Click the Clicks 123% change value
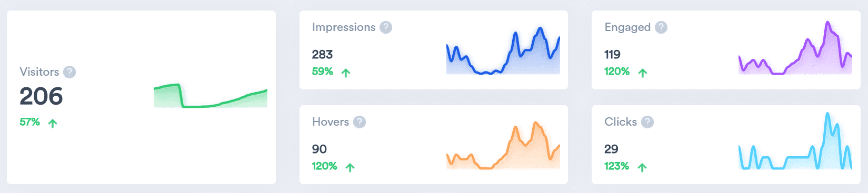This screenshot has height=193, width=868. coord(617,166)
